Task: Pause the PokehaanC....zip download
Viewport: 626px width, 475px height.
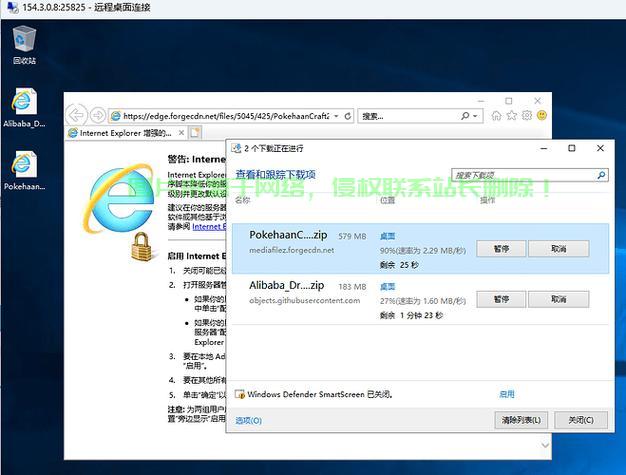Action: coord(501,249)
